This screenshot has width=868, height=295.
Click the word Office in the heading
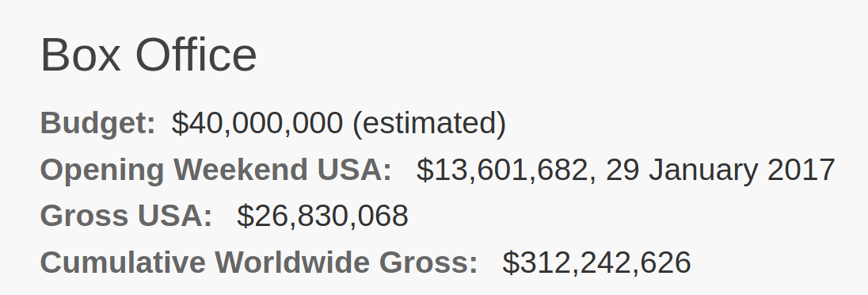(x=196, y=55)
